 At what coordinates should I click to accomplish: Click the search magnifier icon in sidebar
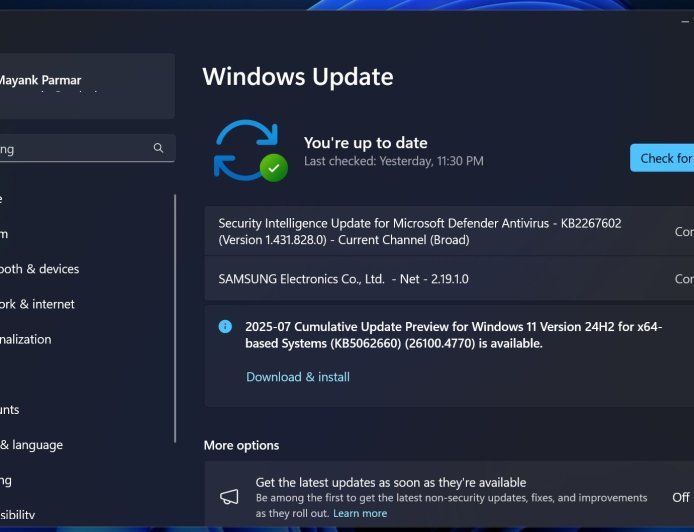click(x=158, y=148)
